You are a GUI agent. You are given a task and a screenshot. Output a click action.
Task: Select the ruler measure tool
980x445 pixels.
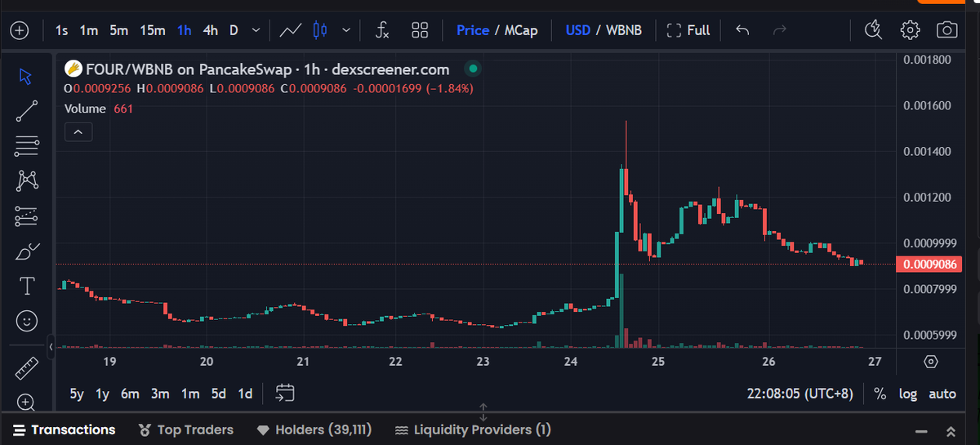pos(26,367)
